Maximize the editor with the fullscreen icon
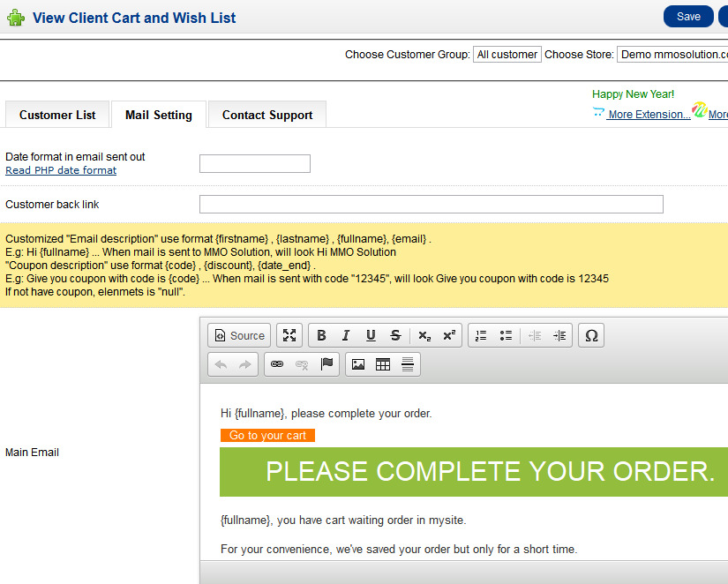Screen dimensions: 728x584 [x=289, y=335]
